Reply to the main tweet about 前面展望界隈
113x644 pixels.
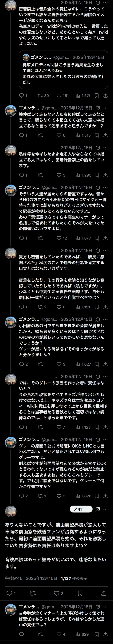click(x=9, y=593)
